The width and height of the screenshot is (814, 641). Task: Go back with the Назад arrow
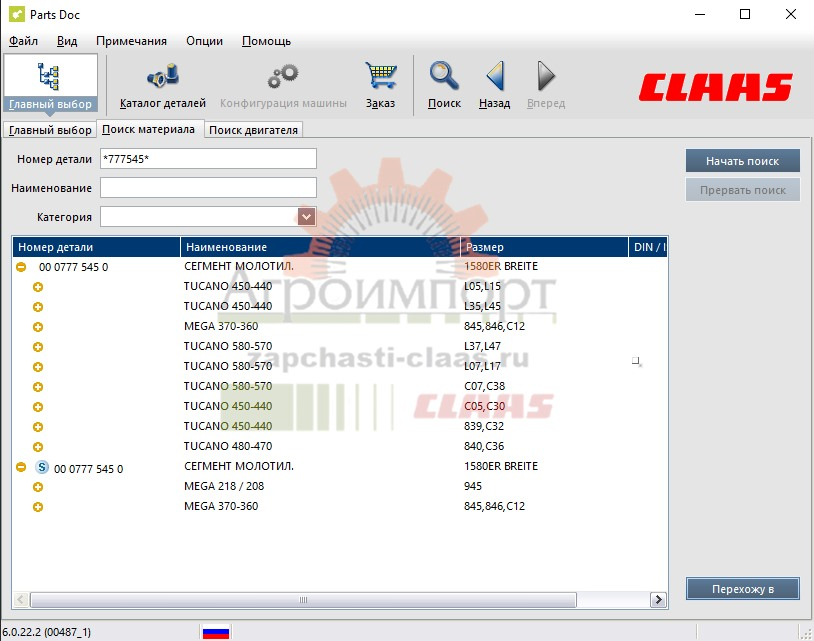coord(495,76)
